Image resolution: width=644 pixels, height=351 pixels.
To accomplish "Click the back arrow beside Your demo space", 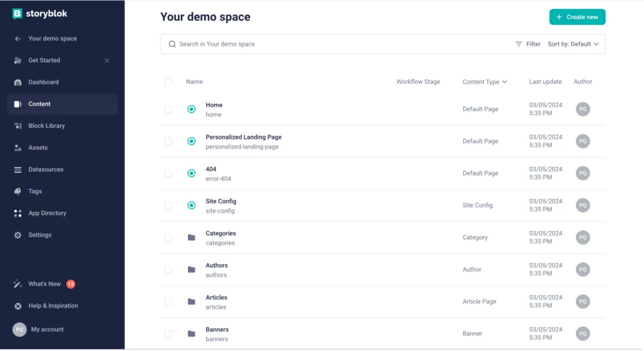I will coord(18,39).
